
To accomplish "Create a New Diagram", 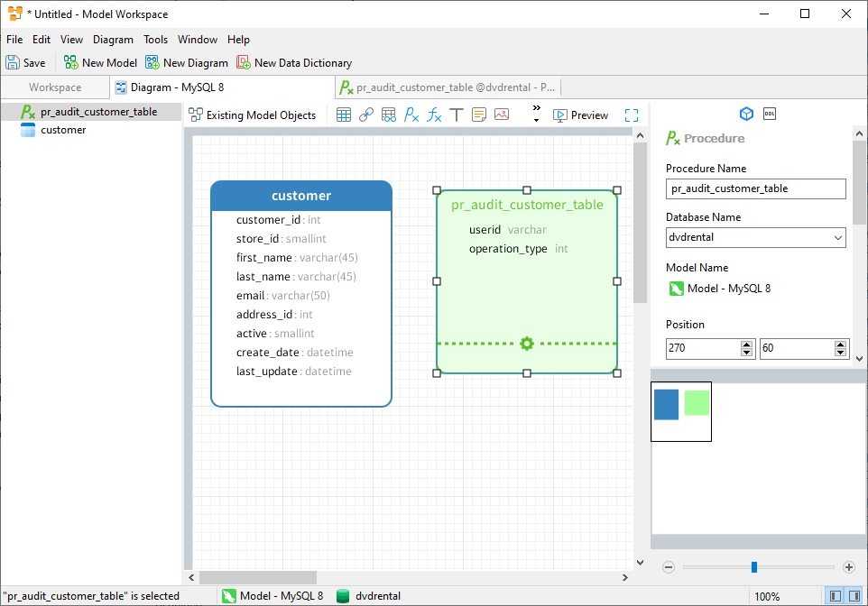I will pos(187,62).
